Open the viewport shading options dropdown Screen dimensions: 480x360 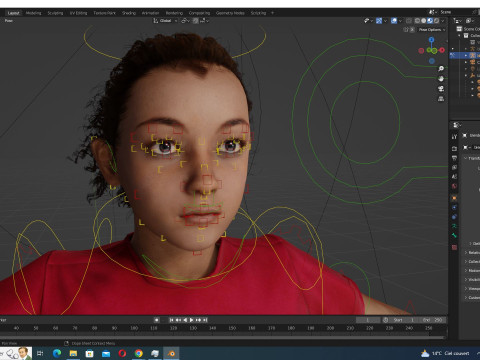tap(443, 21)
